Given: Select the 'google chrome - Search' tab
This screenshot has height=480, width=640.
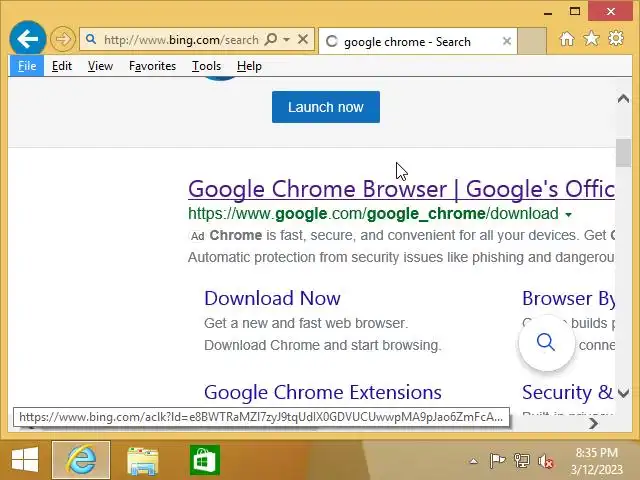Looking at the screenshot, I should [x=417, y=41].
